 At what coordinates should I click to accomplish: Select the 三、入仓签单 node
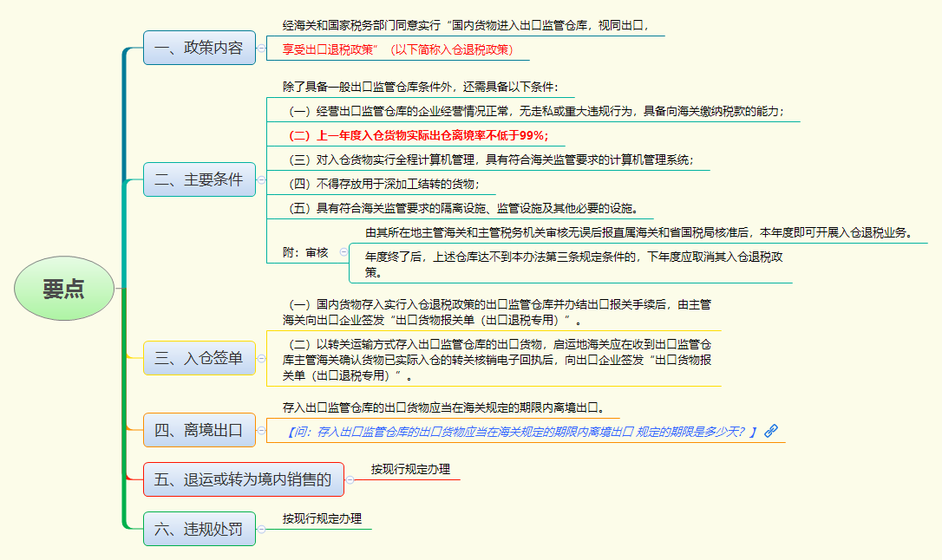[x=200, y=358]
